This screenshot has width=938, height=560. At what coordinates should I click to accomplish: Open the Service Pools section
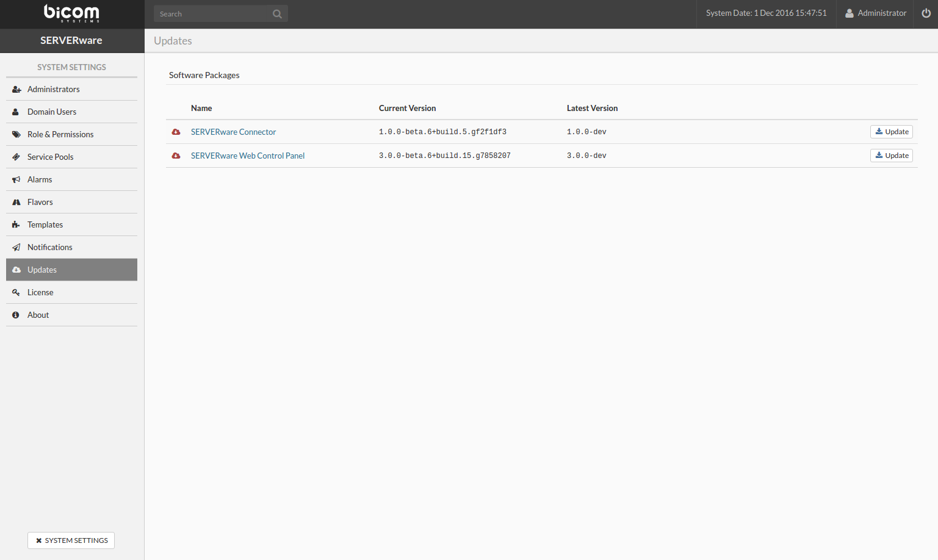50,157
